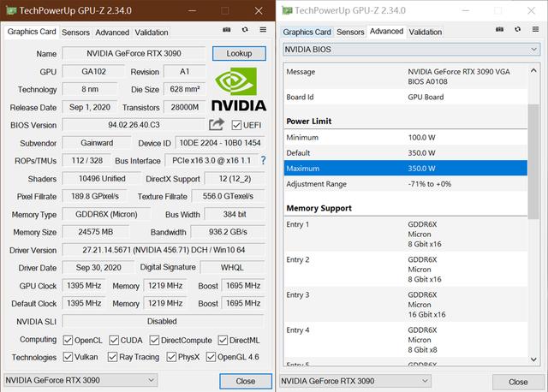Open hamburger menu in right GPU-Z window
The width and height of the screenshot is (548, 392).
tap(535, 29)
